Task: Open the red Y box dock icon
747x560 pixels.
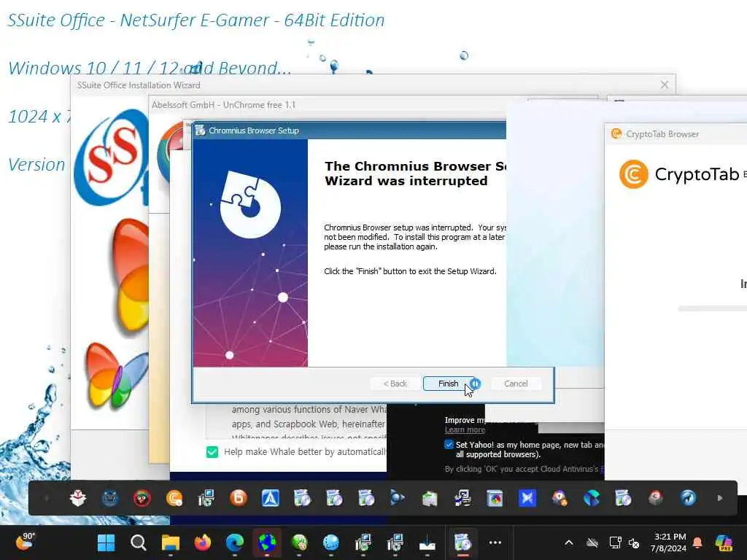Action: (x=77, y=498)
